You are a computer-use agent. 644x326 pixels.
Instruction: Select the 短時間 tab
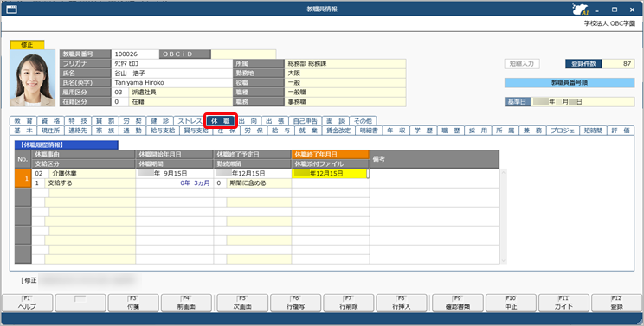(x=593, y=131)
